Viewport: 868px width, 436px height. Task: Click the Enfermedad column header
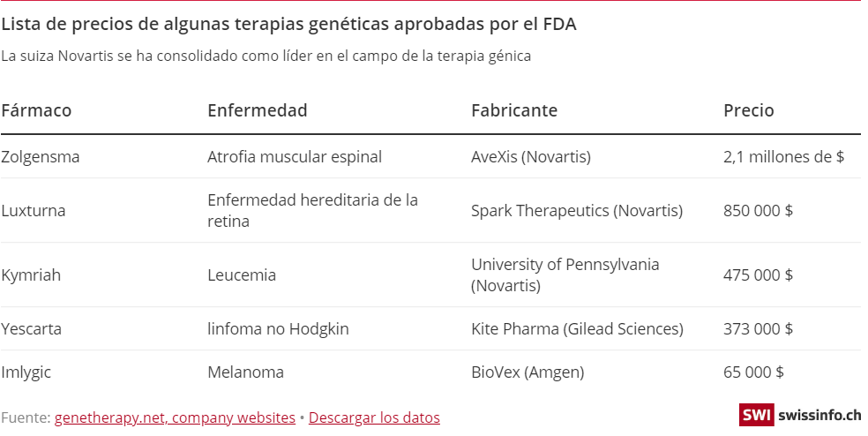pos(257,110)
